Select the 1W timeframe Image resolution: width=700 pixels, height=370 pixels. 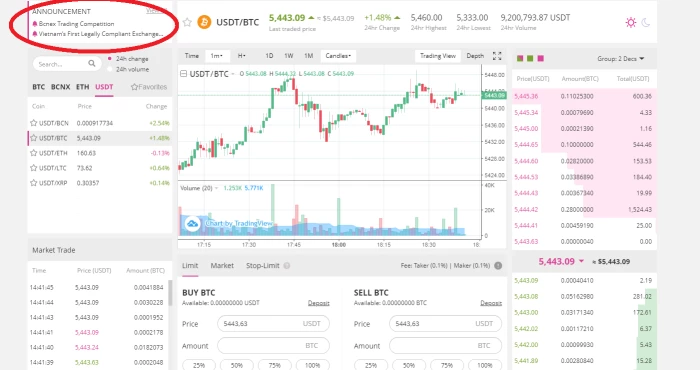289,56
